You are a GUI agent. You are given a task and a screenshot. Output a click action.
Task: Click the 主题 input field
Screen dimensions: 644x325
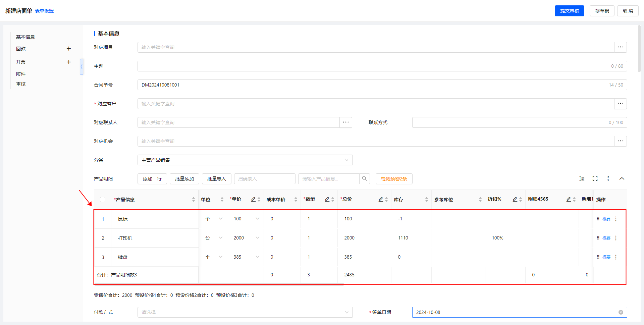(x=372, y=66)
